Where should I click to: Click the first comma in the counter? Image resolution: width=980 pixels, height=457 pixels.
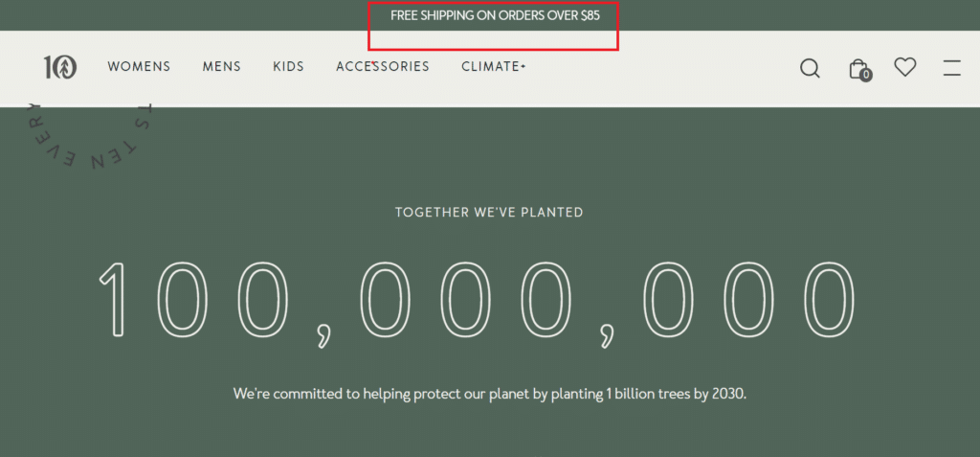point(326,331)
